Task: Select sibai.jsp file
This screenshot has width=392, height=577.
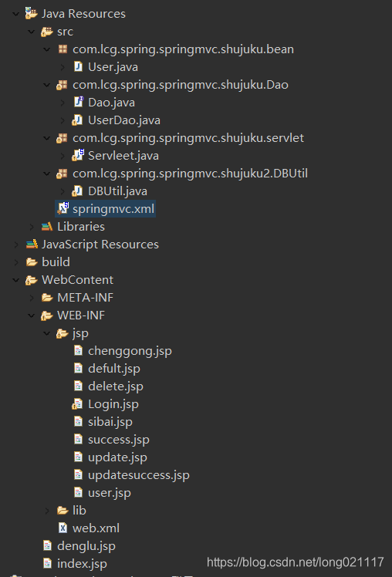Action: 110,422
